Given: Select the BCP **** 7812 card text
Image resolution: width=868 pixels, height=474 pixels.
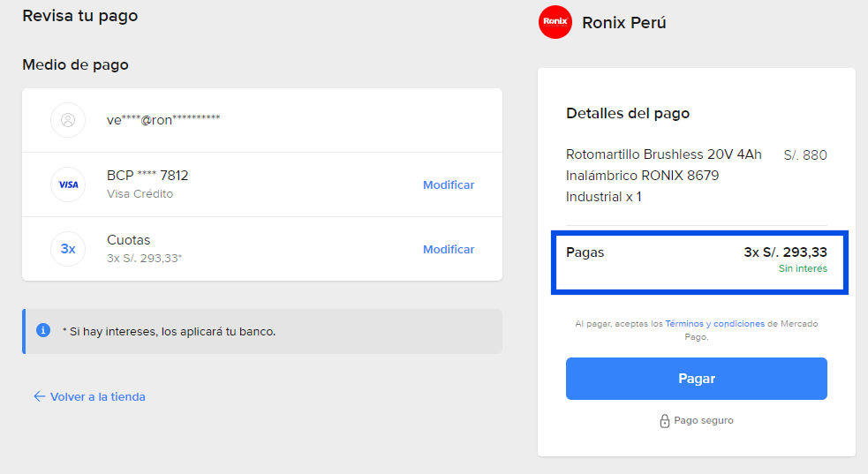Looking at the screenshot, I should tap(147, 176).
